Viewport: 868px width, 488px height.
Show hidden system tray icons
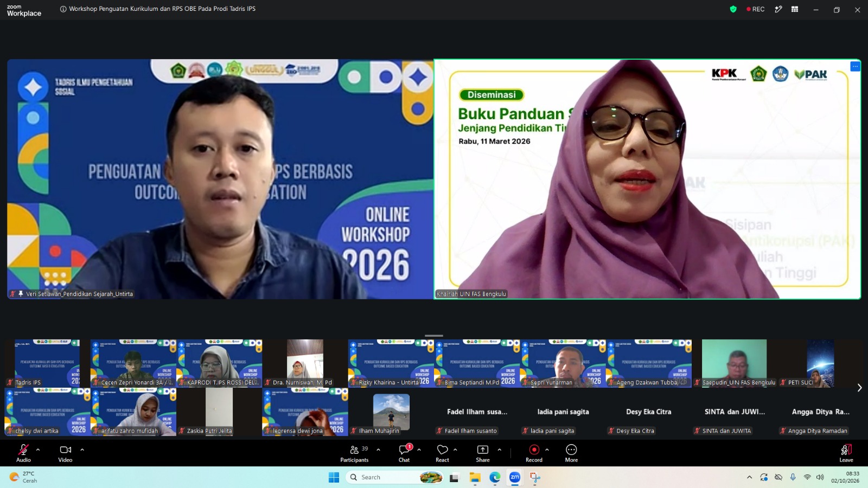pyautogui.click(x=749, y=477)
